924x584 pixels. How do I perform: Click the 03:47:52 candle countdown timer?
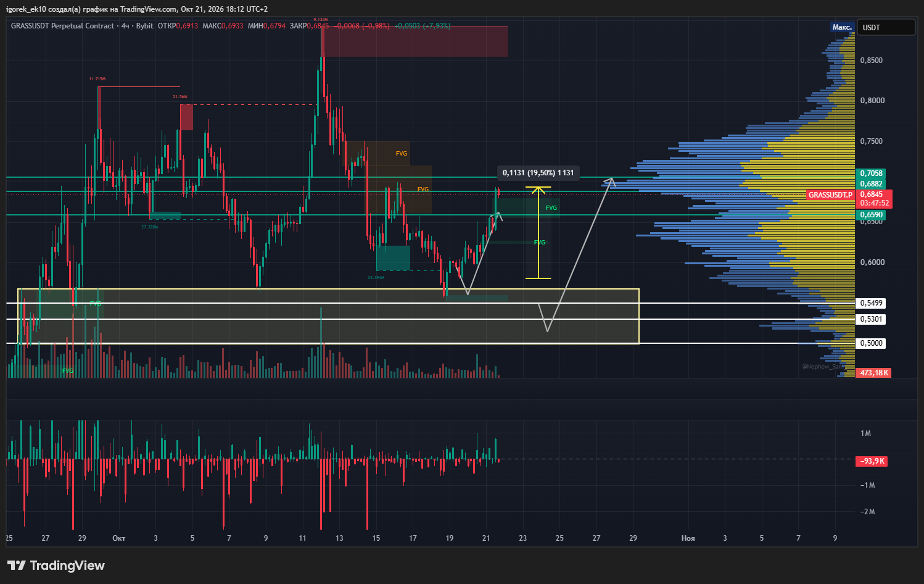click(875, 203)
